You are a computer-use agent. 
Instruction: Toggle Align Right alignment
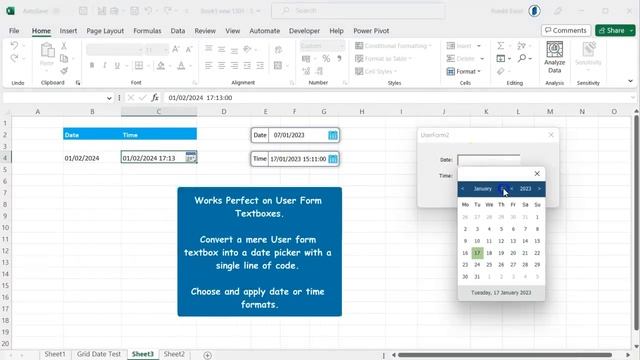234,65
